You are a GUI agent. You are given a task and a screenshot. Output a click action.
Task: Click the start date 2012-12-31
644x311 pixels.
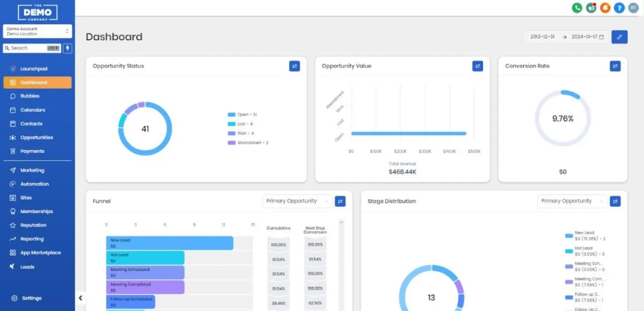click(541, 37)
